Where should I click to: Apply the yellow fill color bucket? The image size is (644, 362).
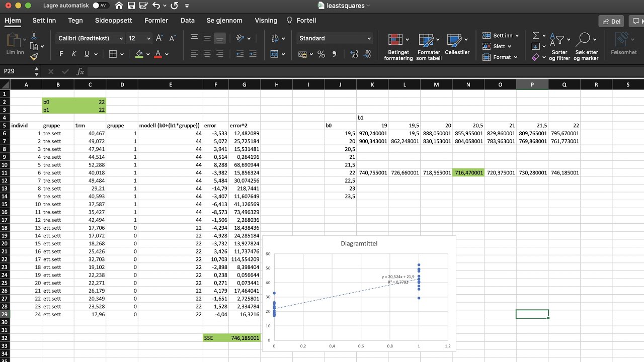click(x=139, y=54)
